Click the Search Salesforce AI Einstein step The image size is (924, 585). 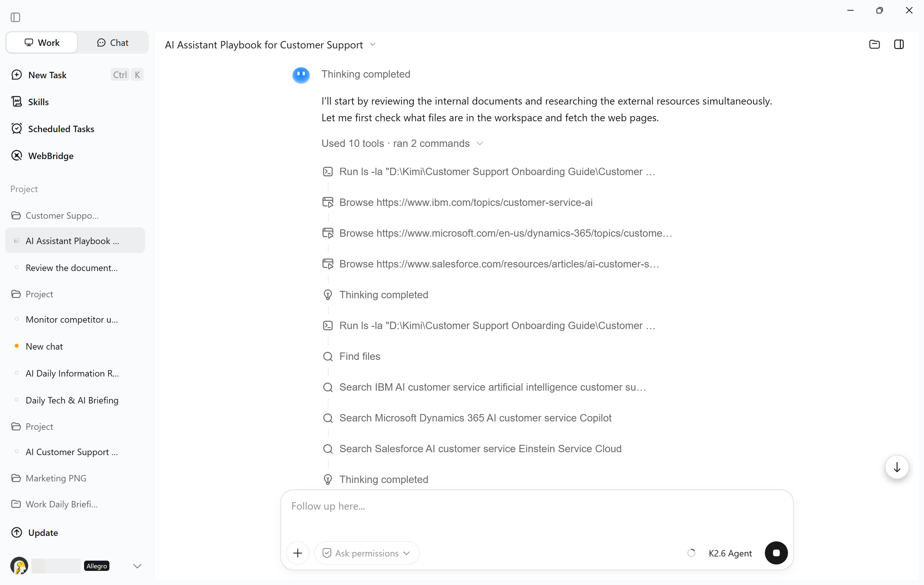click(x=472, y=448)
